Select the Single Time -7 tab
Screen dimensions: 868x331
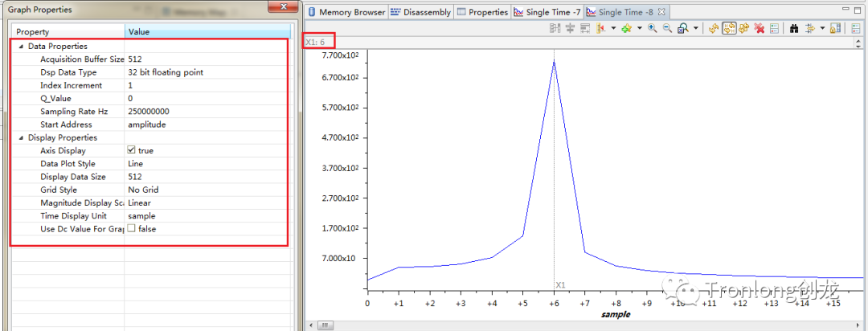tap(547, 12)
